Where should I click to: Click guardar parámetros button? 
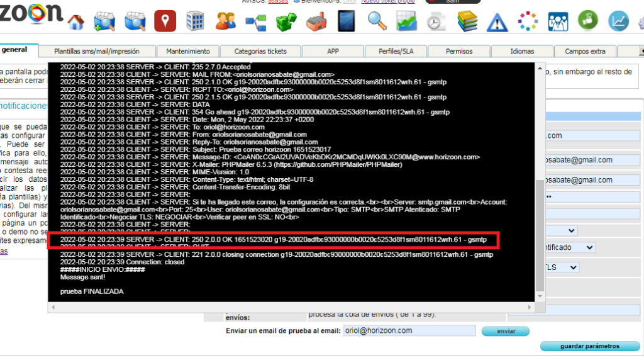[x=589, y=346]
